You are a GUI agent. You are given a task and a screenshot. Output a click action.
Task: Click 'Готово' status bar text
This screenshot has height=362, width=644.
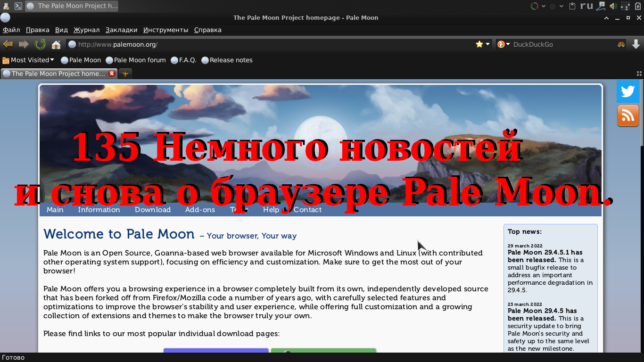[13, 357]
